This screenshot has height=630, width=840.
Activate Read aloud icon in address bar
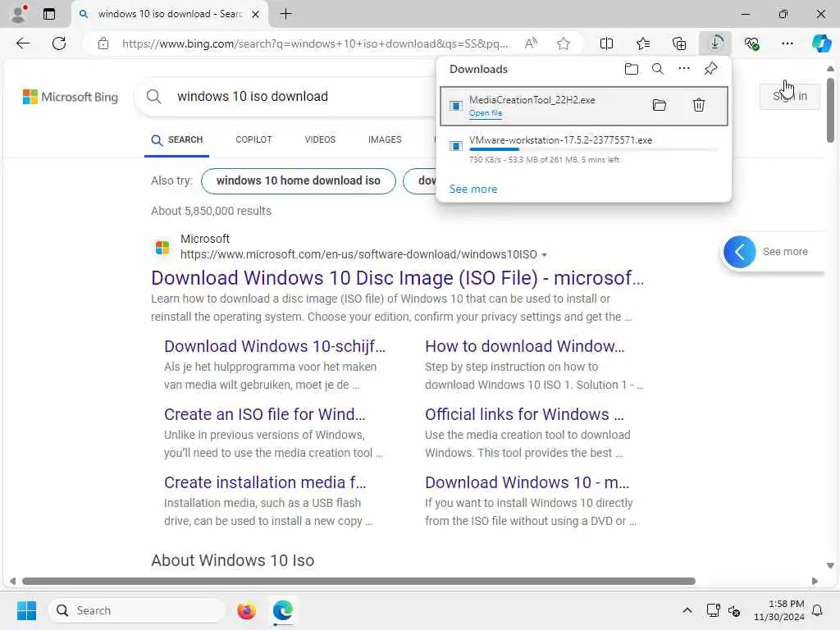click(531, 43)
